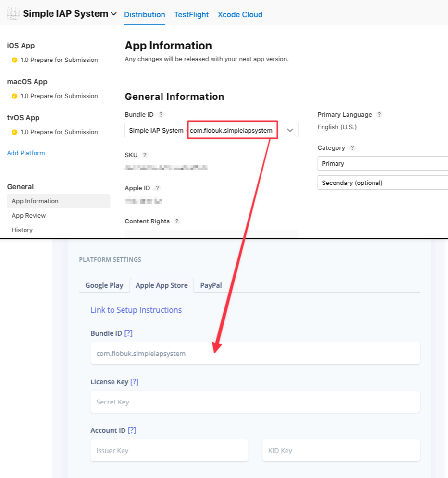Screen dimensions: 448x478
Task: Click help icon next to Bundle ID
Action: click(161, 115)
